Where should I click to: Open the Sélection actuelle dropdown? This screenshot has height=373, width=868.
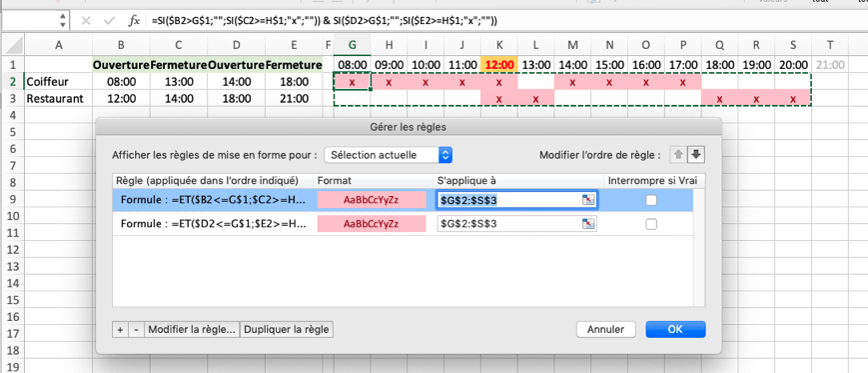click(x=389, y=155)
